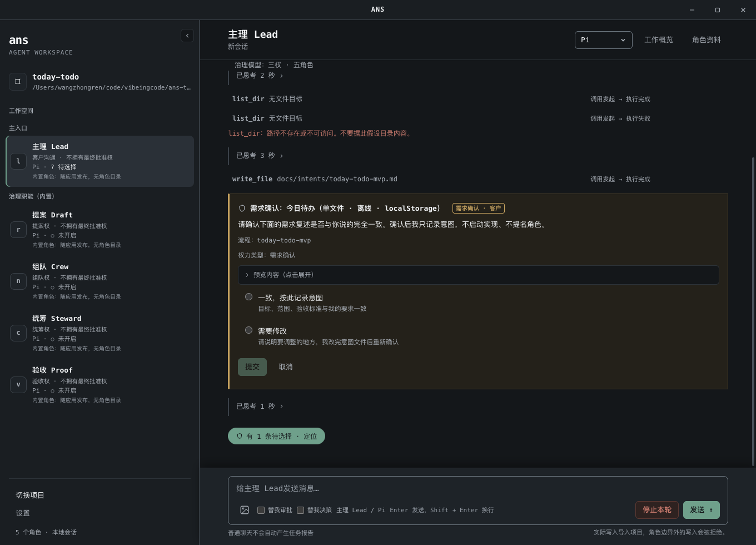
Task: Select 统筹 Steward role in sidebar
Action: coord(100,333)
